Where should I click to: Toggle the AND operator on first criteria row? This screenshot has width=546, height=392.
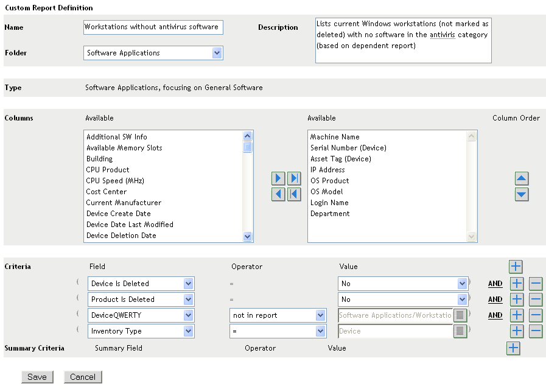(x=495, y=284)
